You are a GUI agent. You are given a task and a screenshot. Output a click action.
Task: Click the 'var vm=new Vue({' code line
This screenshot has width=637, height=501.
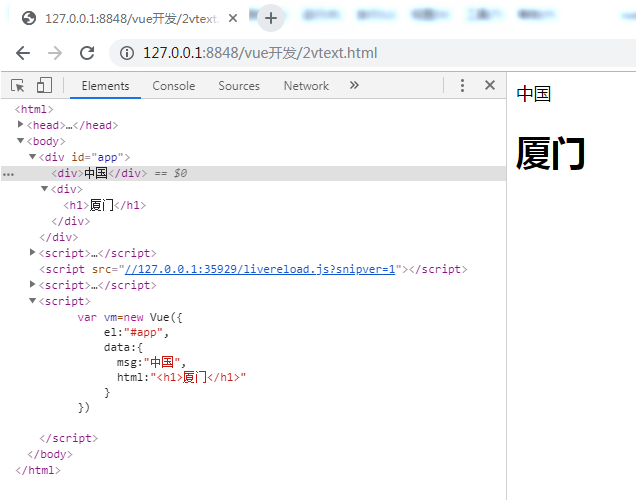coord(130,317)
